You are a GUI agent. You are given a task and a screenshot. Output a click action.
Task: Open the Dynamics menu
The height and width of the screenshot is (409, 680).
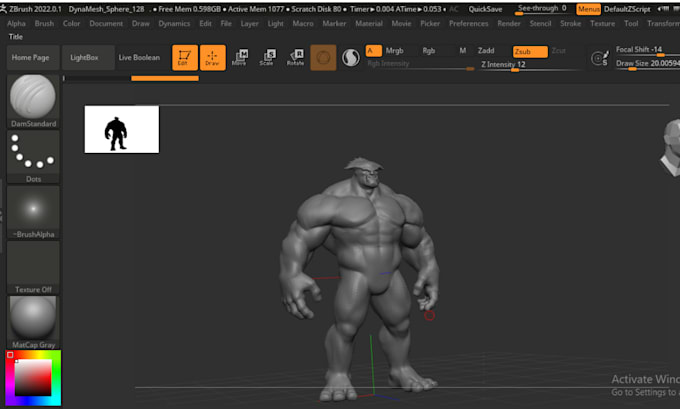click(174, 23)
